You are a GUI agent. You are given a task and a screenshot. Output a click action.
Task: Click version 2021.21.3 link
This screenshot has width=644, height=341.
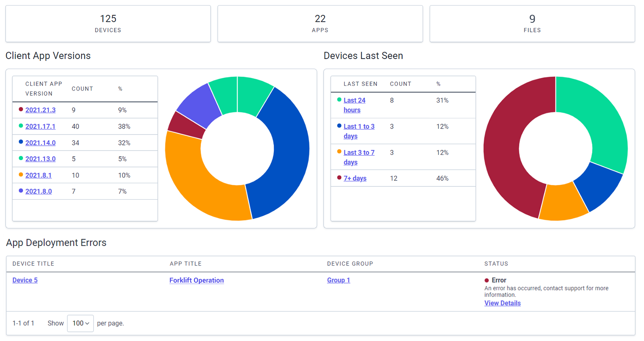[40, 110]
